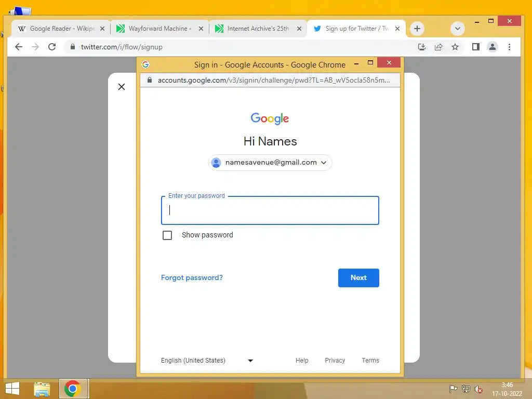Click the Google favicon in popup title

(x=145, y=64)
